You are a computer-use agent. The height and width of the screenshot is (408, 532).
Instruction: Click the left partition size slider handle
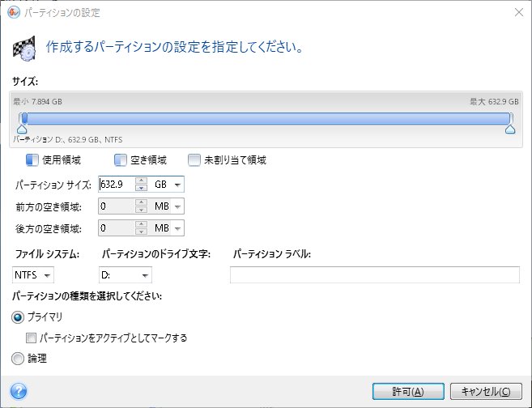click(x=22, y=129)
